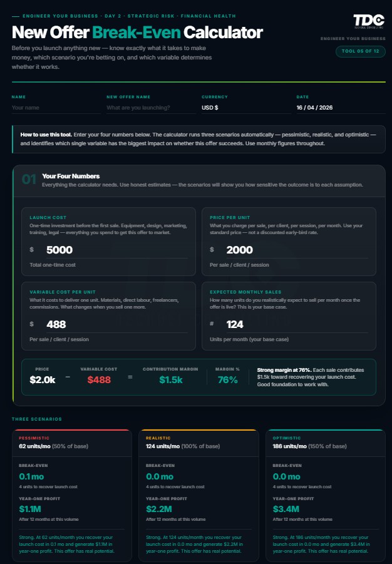Click the OPTIMISTIC scenario label
Screen dimensions: 392x564
(287, 438)
